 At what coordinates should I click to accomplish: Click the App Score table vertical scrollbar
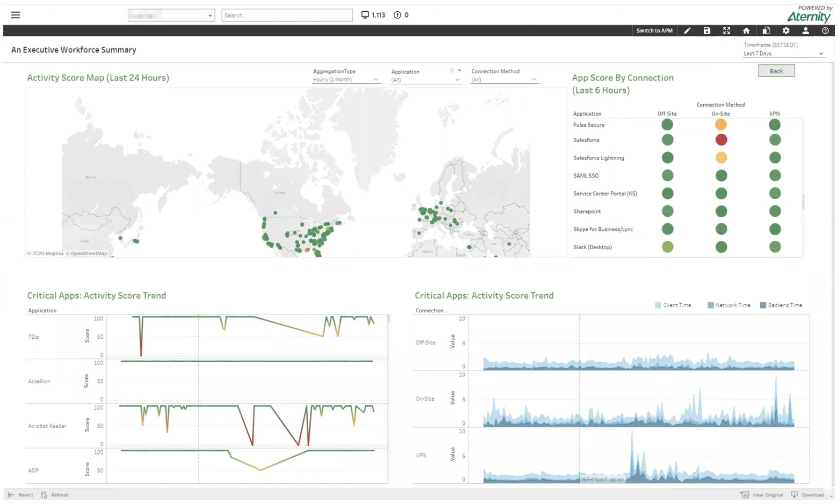click(x=803, y=202)
